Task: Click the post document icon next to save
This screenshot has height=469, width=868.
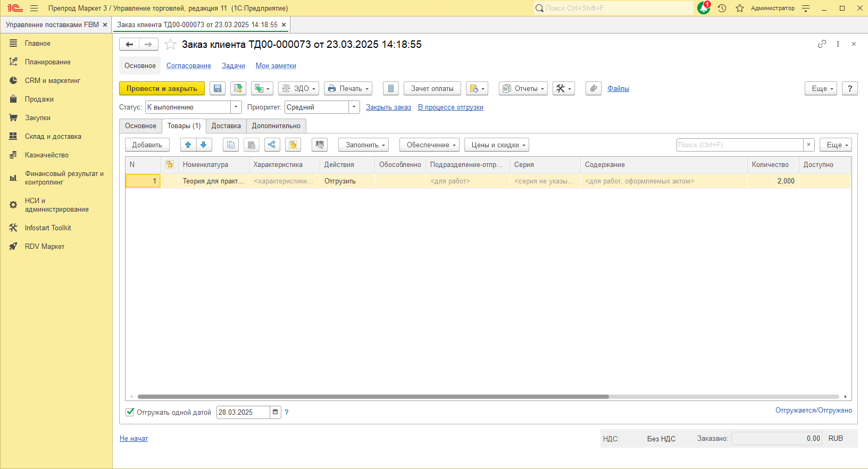Action: point(238,89)
